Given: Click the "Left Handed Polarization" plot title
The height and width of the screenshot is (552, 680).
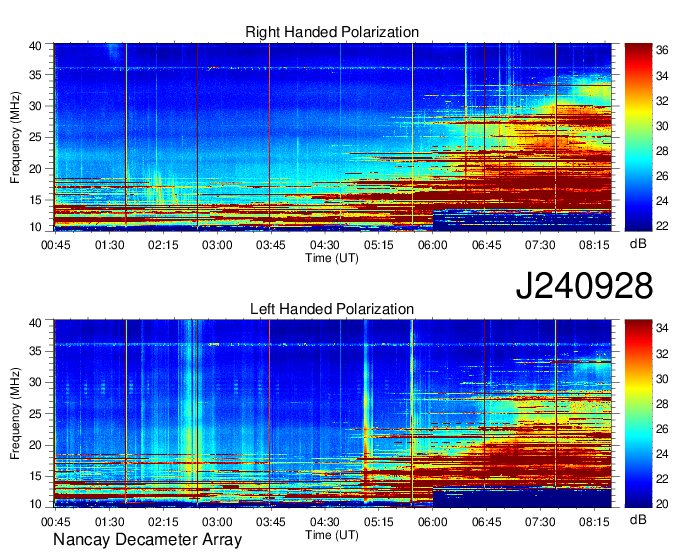Looking at the screenshot, I should pos(332,309).
